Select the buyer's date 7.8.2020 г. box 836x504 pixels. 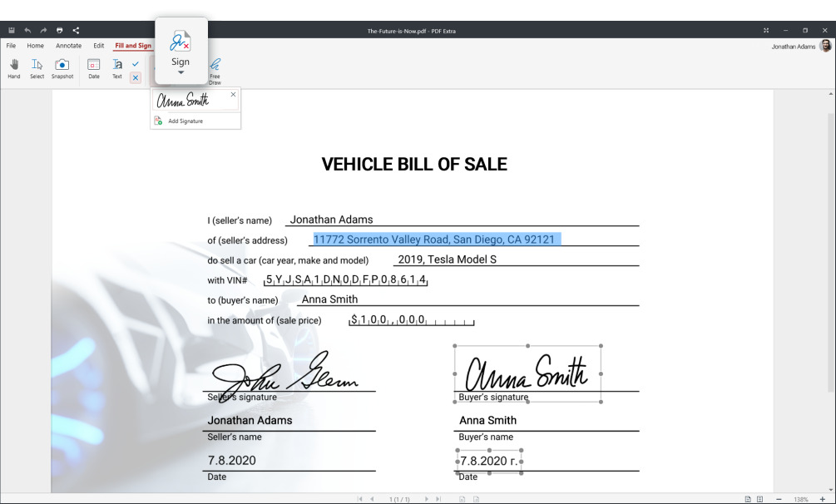click(489, 461)
